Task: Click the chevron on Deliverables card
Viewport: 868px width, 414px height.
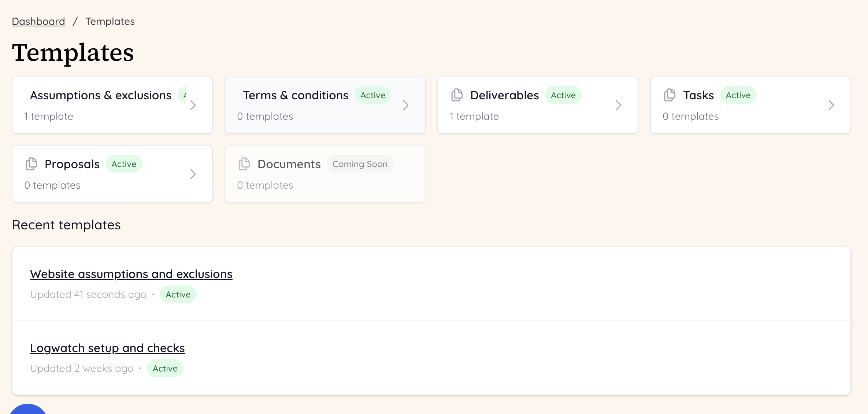Action: pyautogui.click(x=618, y=105)
